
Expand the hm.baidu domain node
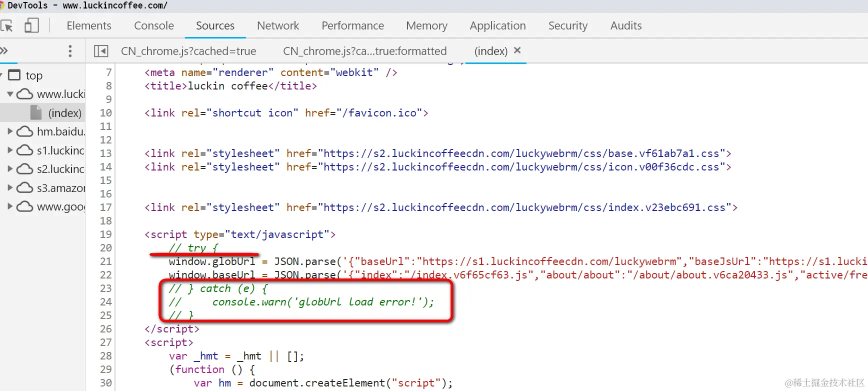[x=9, y=131]
